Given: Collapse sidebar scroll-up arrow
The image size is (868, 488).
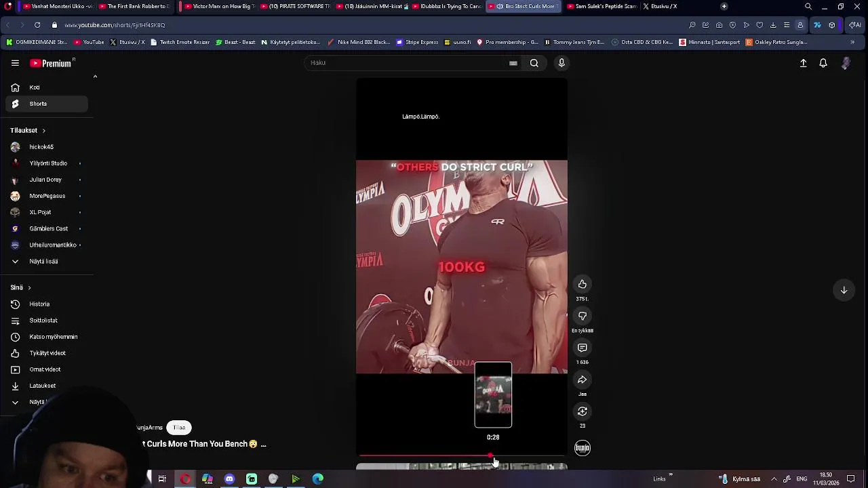Looking at the screenshot, I should click(x=95, y=77).
